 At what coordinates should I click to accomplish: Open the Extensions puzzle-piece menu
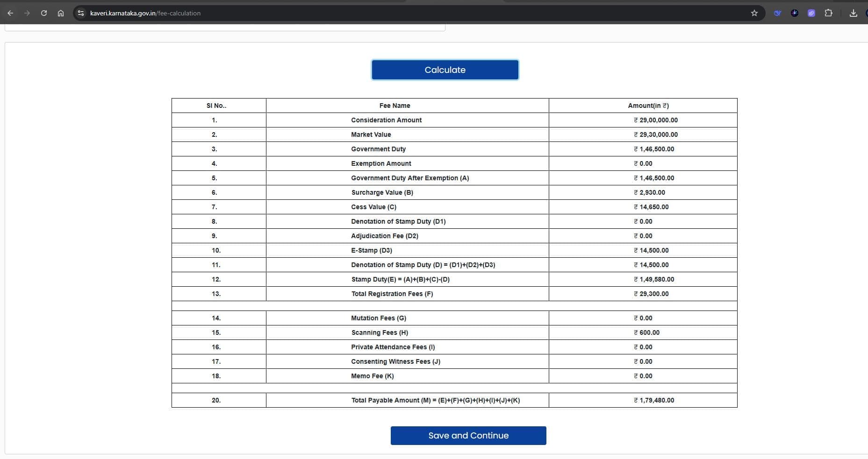point(828,13)
